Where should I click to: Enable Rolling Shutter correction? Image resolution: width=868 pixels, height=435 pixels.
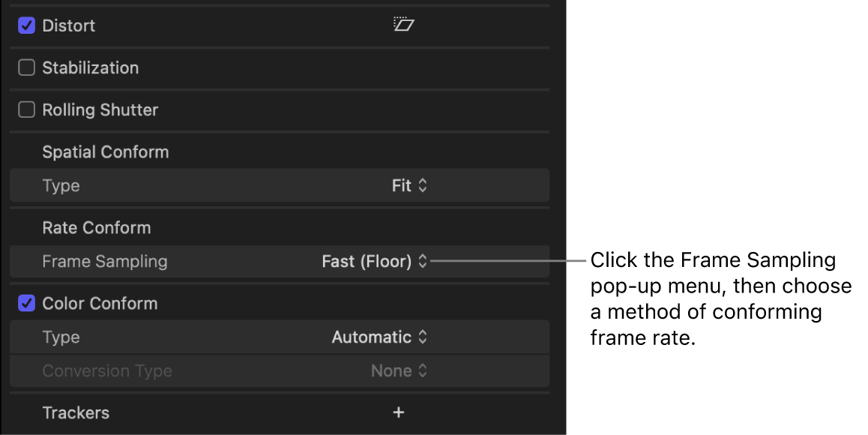click(x=26, y=109)
